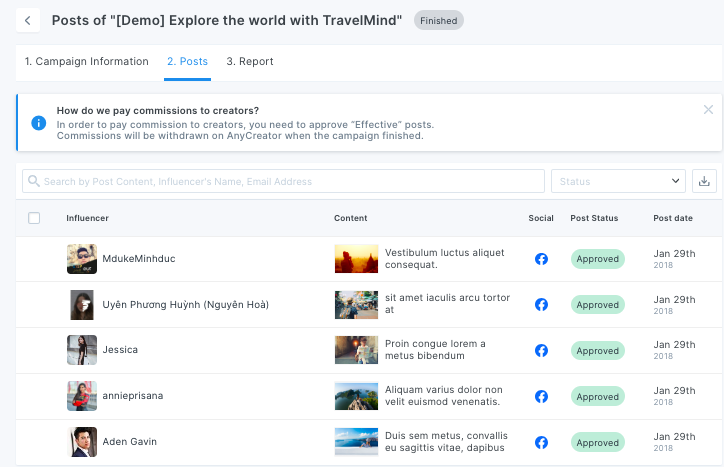Image resolution: width=724 pixels, height=467 pixels.
Task: Focus the post content search field
Action: (285, 181)
